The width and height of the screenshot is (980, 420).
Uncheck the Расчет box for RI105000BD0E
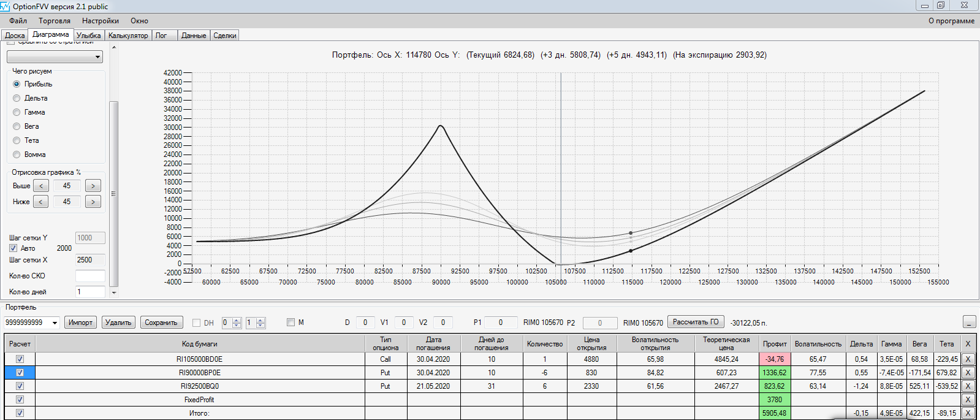20,359
